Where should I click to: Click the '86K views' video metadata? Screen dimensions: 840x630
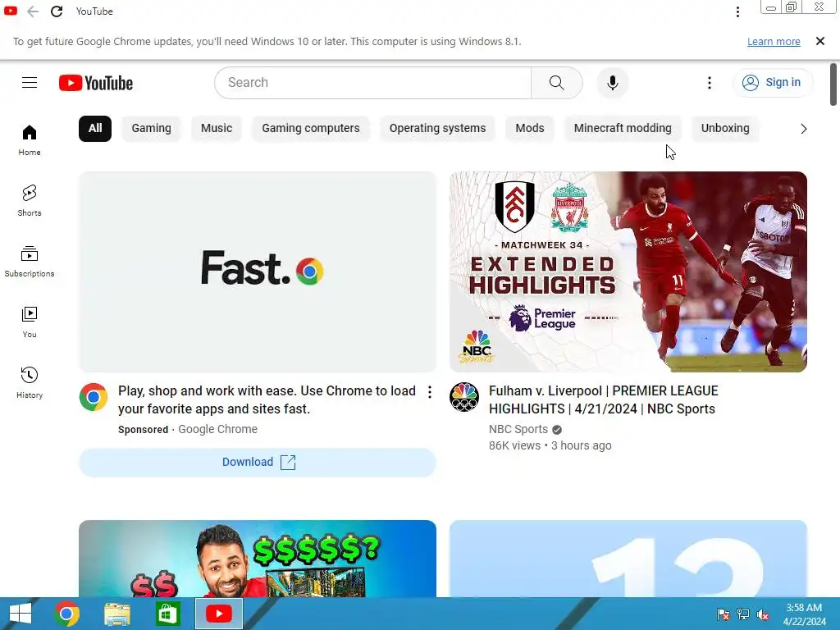click(514, 445)
